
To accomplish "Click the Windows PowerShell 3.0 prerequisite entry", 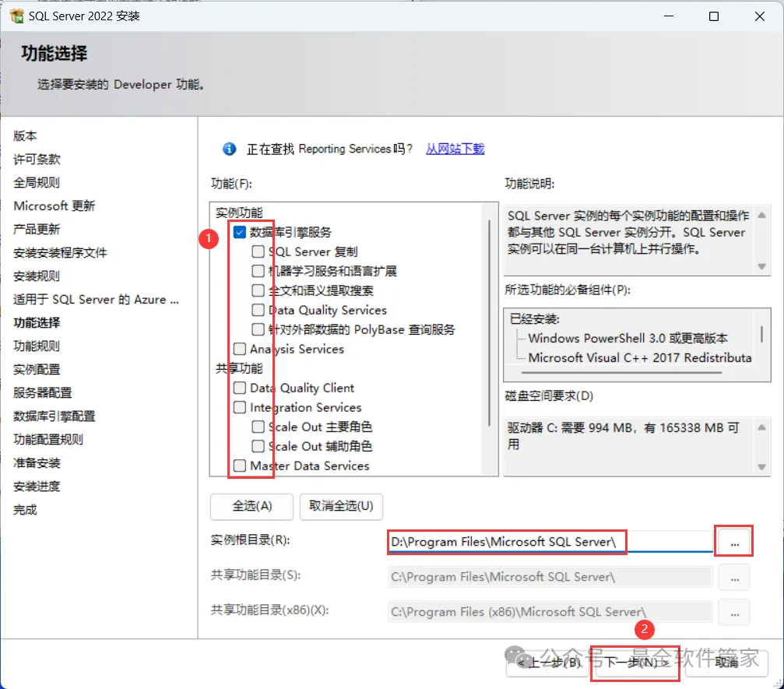I will pyautogui.click(x=628, y=339).
